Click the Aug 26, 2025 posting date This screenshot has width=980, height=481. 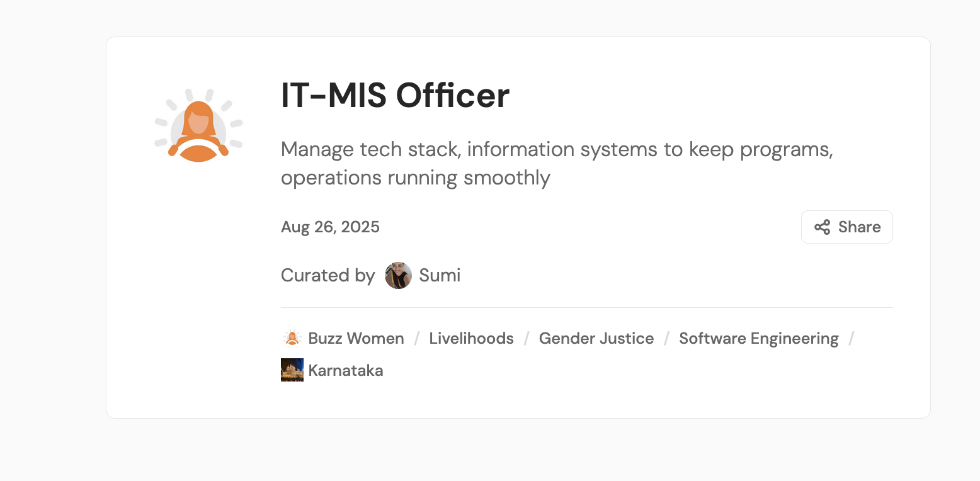click(x=330, y=227)
